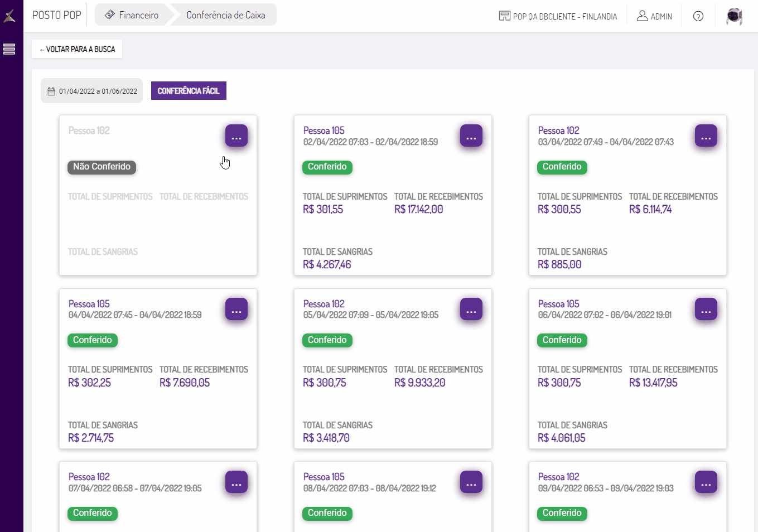
Task: Open options for Pessoa 105 02/04/2022 card
Action: pos(471,136)
